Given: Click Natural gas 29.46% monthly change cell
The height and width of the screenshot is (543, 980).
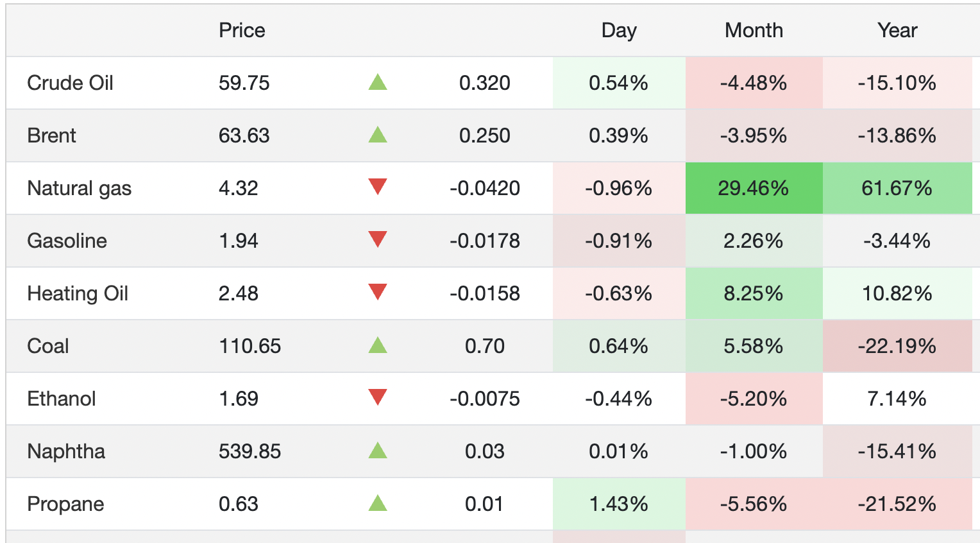Looking at the screenshot, I should (x=754, y=188).
